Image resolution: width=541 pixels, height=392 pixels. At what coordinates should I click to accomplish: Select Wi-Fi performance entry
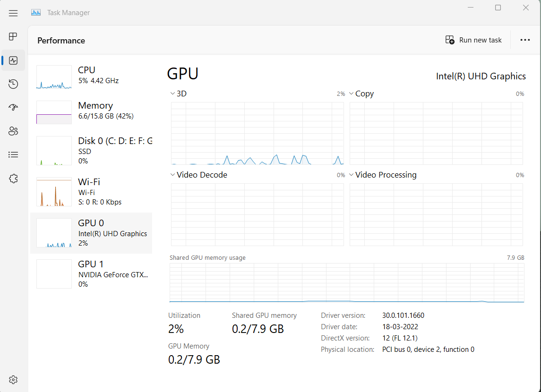click(x=92, y=192)
